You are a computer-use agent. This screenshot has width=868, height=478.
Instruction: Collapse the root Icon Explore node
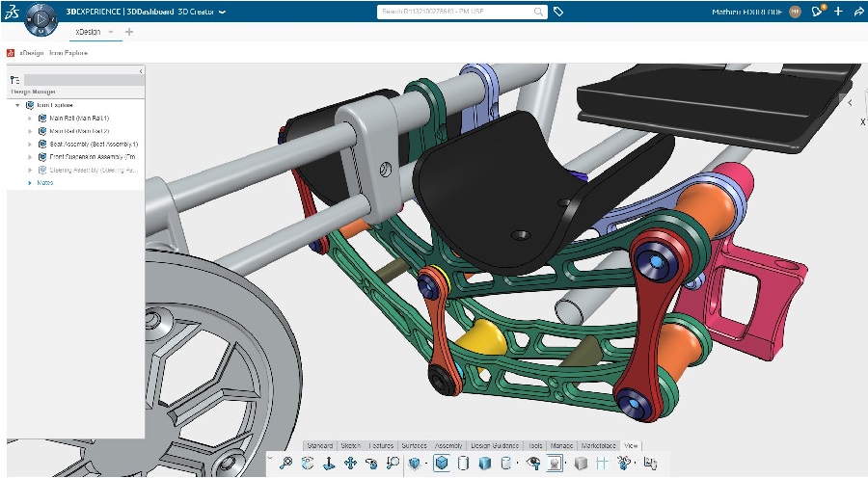pyautogui.click(x=17, y=104)
